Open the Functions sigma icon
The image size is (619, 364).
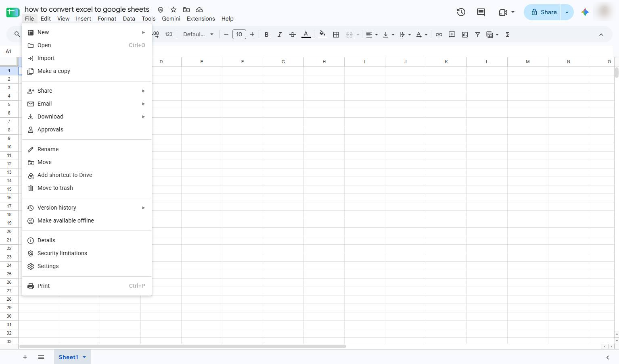(x=508, y=35)
